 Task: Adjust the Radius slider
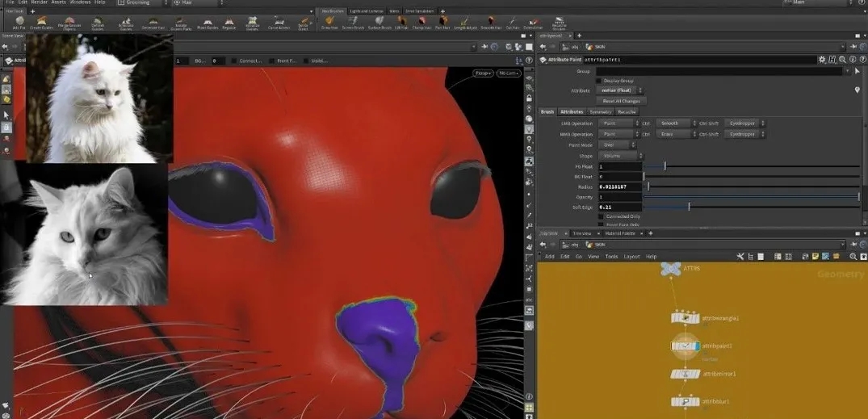click(x=752, y=187)
